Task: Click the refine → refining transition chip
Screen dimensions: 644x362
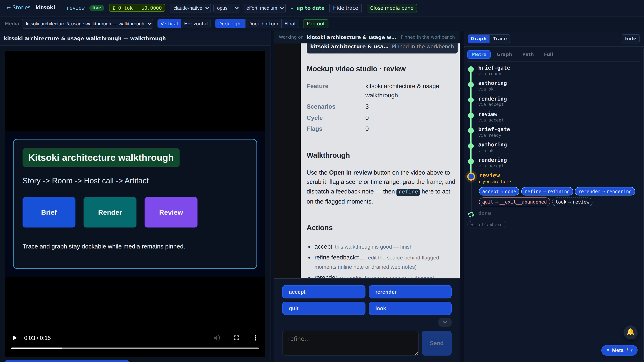Action: [547, 192]
